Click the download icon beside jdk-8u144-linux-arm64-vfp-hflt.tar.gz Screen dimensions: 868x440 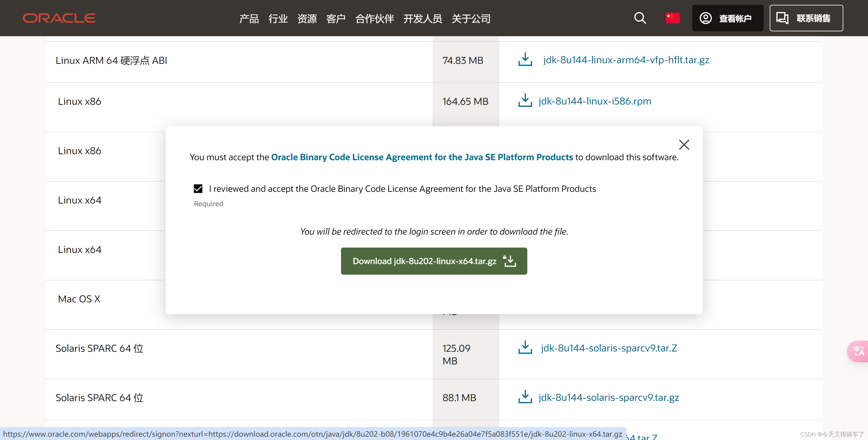525,59
